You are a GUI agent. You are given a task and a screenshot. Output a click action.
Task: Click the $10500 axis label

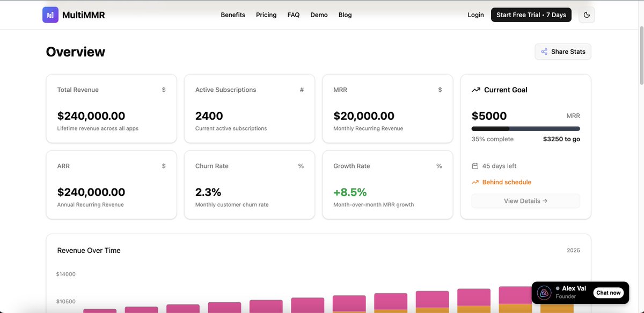click(65, 302)
